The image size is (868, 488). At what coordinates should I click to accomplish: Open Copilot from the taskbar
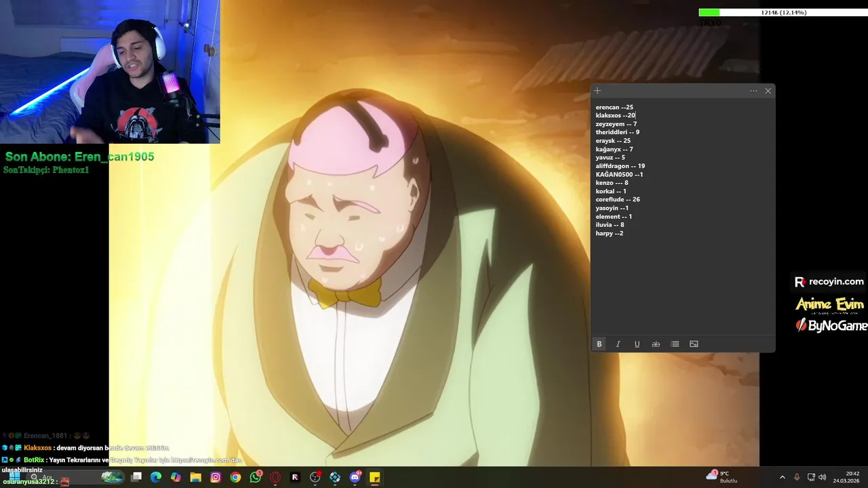tap(176, 477)
